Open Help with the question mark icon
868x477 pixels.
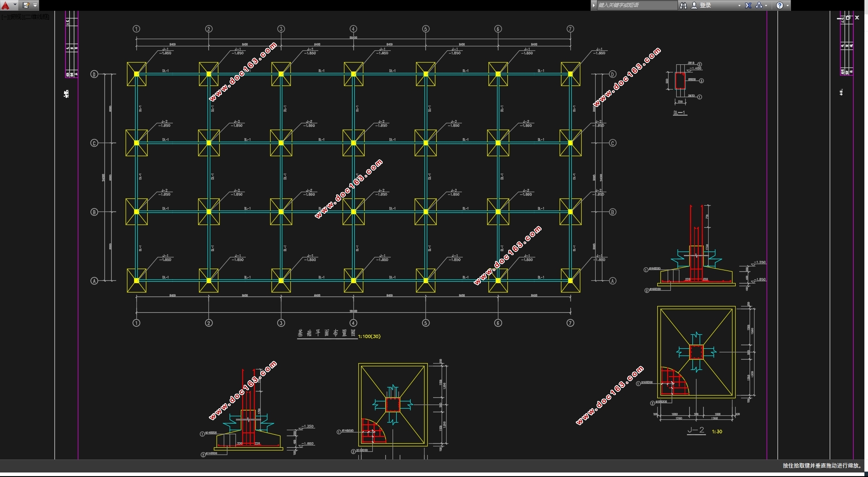(780, 5)
